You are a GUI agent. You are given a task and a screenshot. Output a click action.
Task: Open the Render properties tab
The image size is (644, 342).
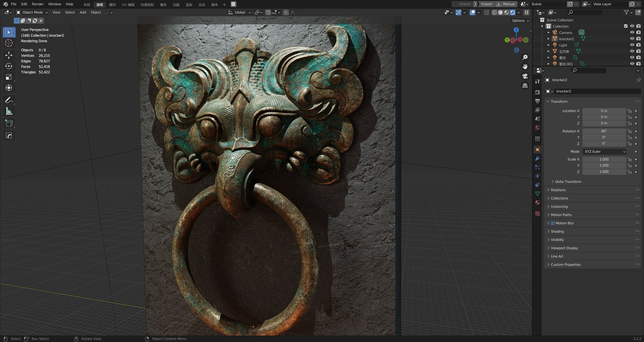pyautogui.click(x=537, y=92)
